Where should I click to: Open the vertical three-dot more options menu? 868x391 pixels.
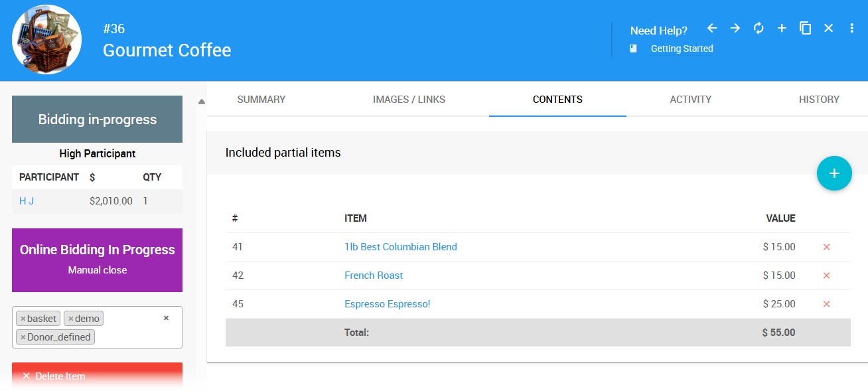[852, 28]
